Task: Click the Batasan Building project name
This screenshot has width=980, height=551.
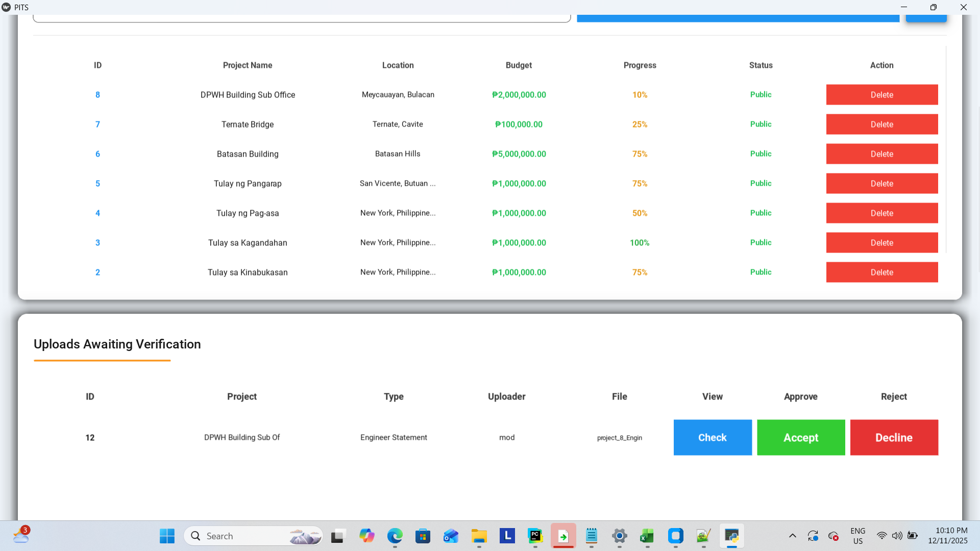Action: (248, 154)
